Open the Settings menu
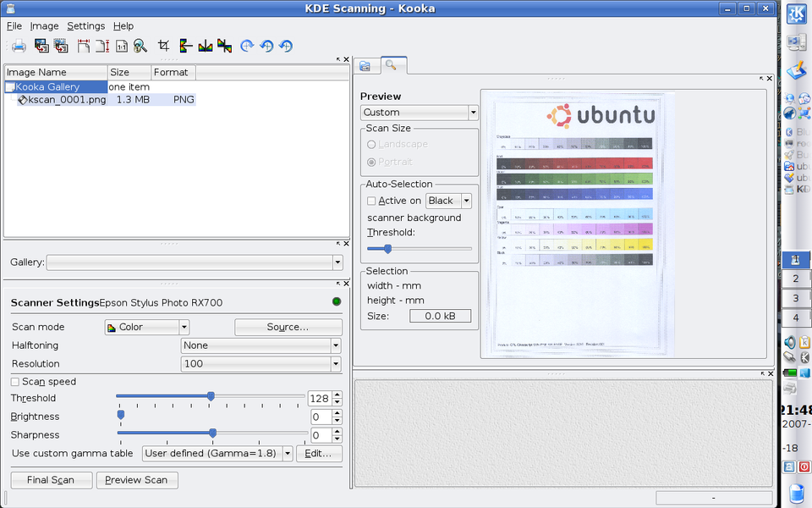812x508 pixels. point(86,26)
